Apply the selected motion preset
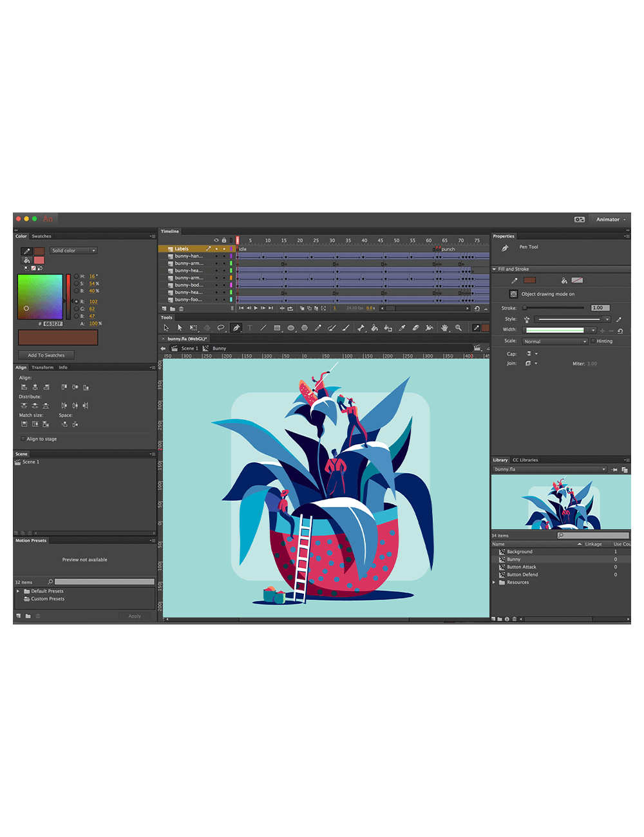This screenshot has height=837, width=644. [135, 616]
